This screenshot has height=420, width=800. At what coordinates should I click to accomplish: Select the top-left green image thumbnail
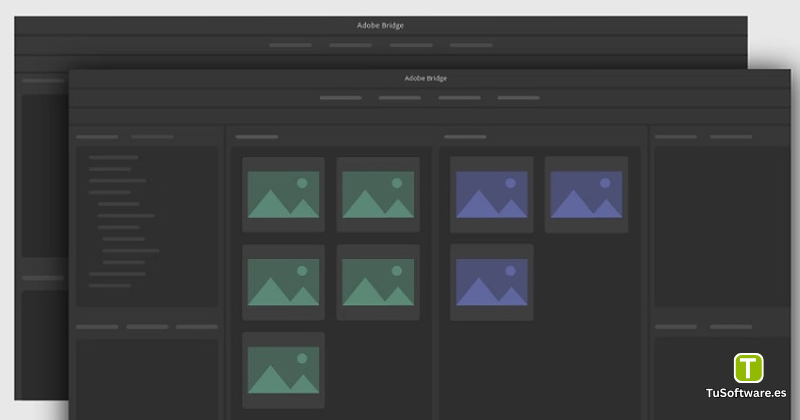point(283,194)
